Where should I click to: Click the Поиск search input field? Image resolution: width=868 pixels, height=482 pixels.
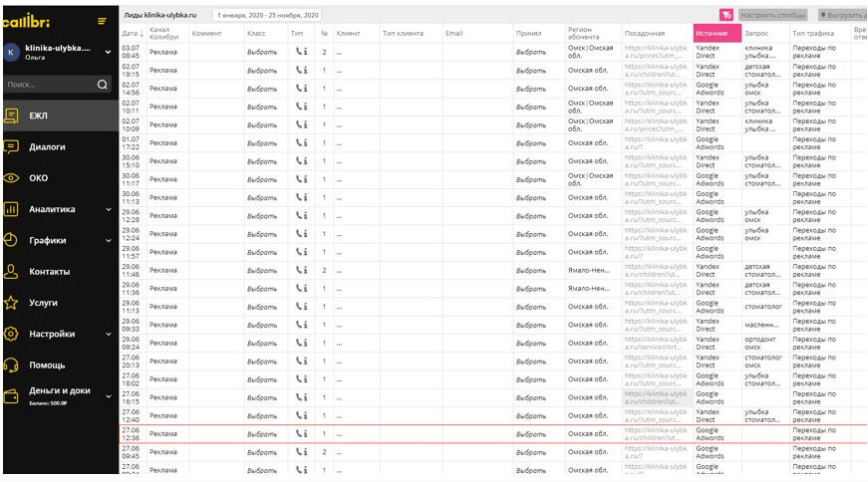tap(50, 84)
